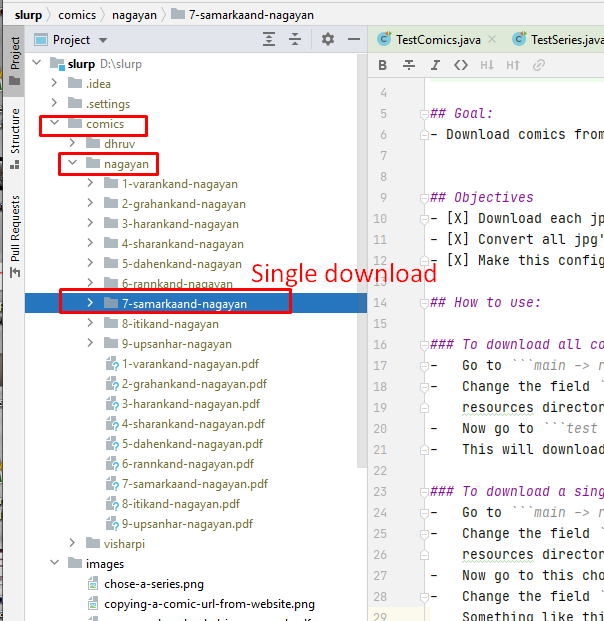Open Pull Requests tool window
Image resolution: width=604 pixels, height=621 pixels.
(x=15, y=236)
